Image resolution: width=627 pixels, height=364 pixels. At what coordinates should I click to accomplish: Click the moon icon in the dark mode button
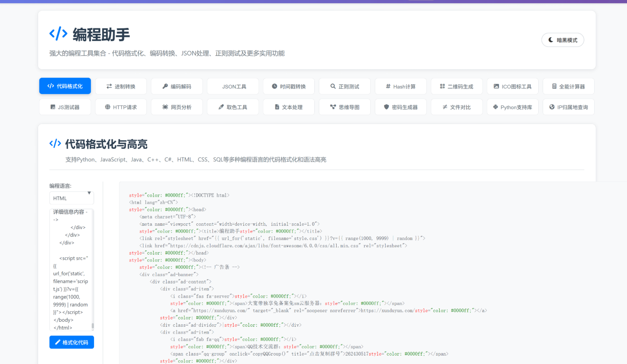pyautogui.click(x=551, y=40)
